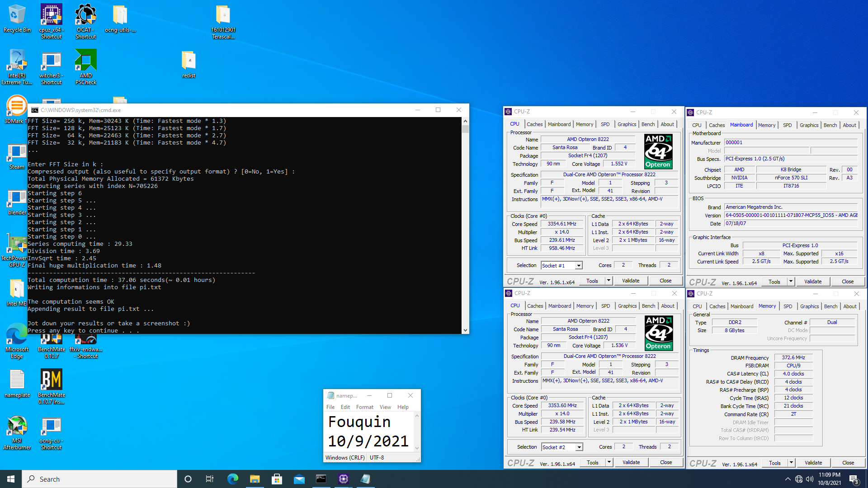The image size is (868, 488).
Task: Select Bench tab in Socket #2 CPU-Z
Action: coord(648,306)
